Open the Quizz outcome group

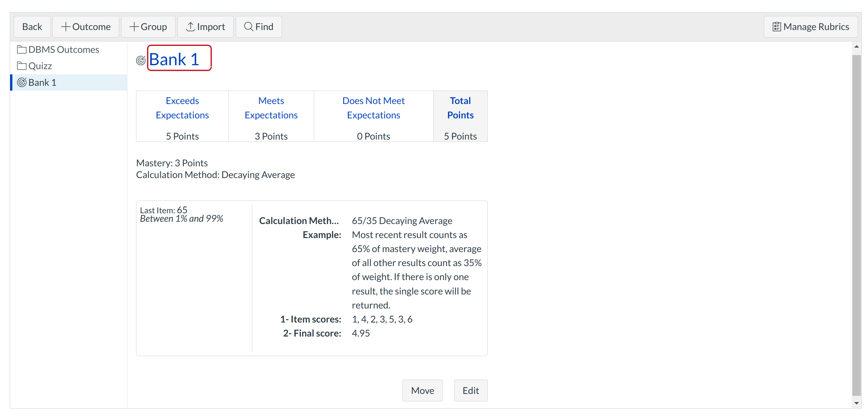click(40, 66)
